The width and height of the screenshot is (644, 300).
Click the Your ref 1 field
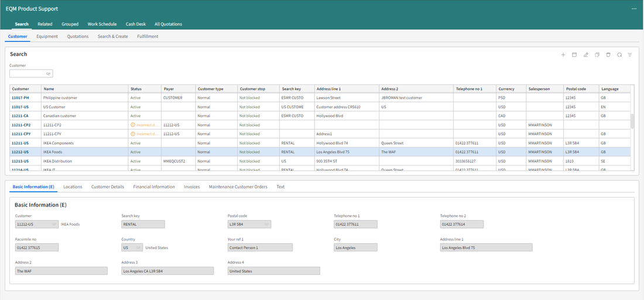[x=260, y=247]
